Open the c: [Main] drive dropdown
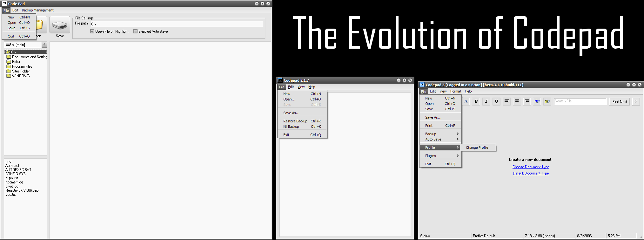644x240 pixels. (44, 45)
